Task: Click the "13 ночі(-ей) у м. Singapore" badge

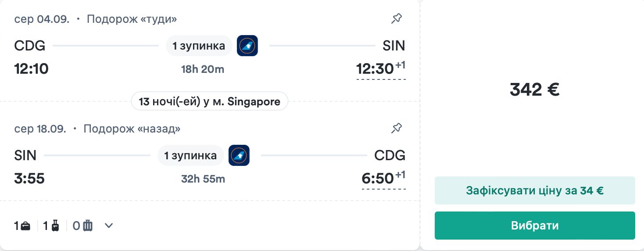Action: click(x=209, y=102)
